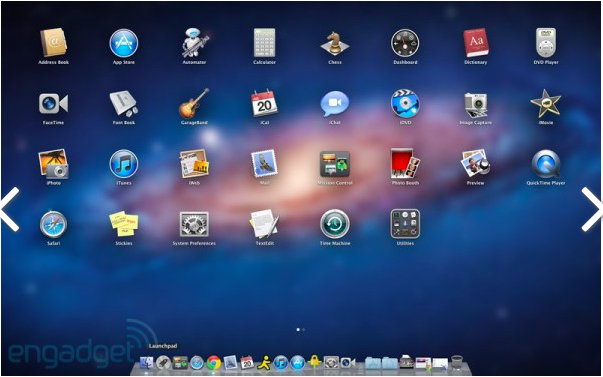
Task: Open the Chess app
Action: click(335, 43)
